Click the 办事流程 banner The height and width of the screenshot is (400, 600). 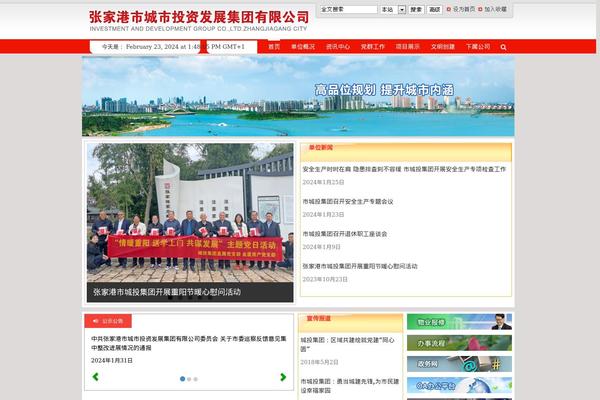459,343
